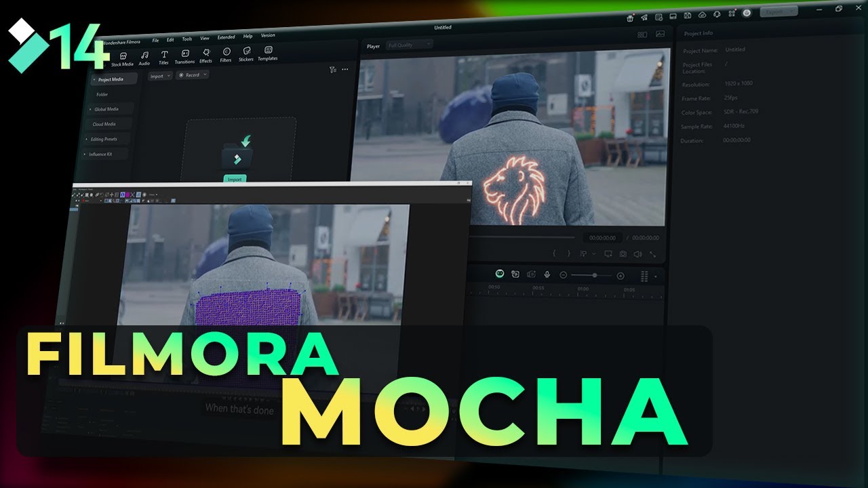Select the Folder item in sidebar
The width and height of the screenshot is (868, 488).
[x=102, y=95]
